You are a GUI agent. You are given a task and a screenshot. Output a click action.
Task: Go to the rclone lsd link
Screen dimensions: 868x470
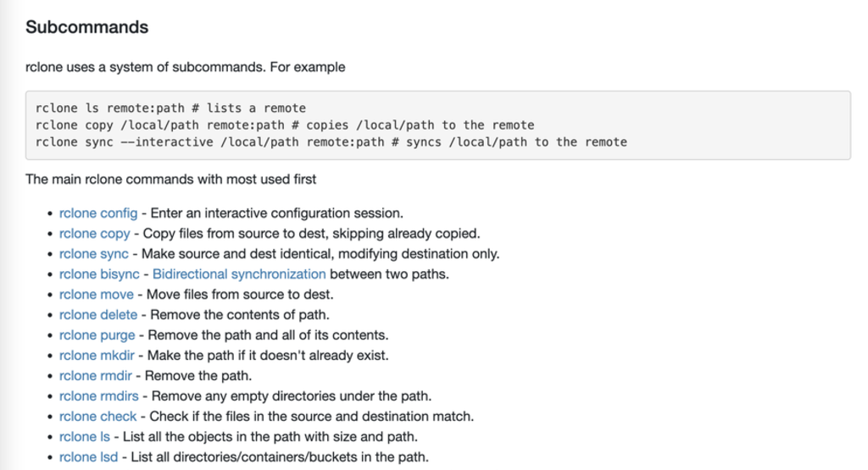point(88,457)
